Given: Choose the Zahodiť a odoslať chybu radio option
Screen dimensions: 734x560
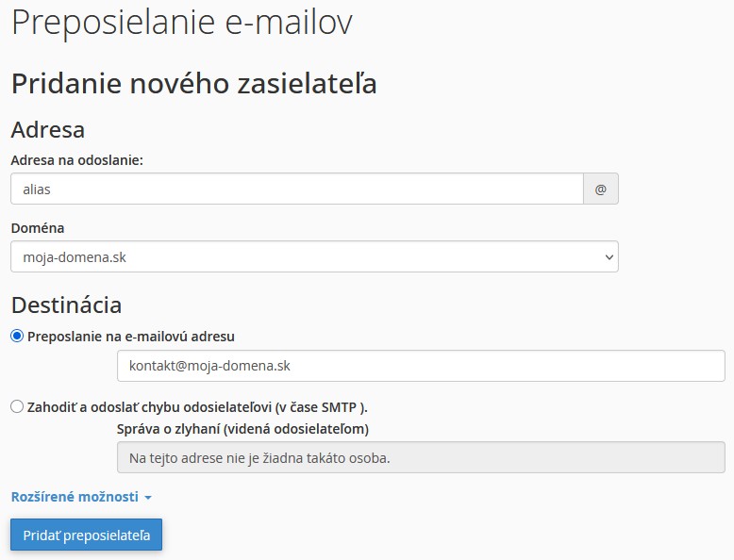Looking at the screenshot, I should point(17,407).
